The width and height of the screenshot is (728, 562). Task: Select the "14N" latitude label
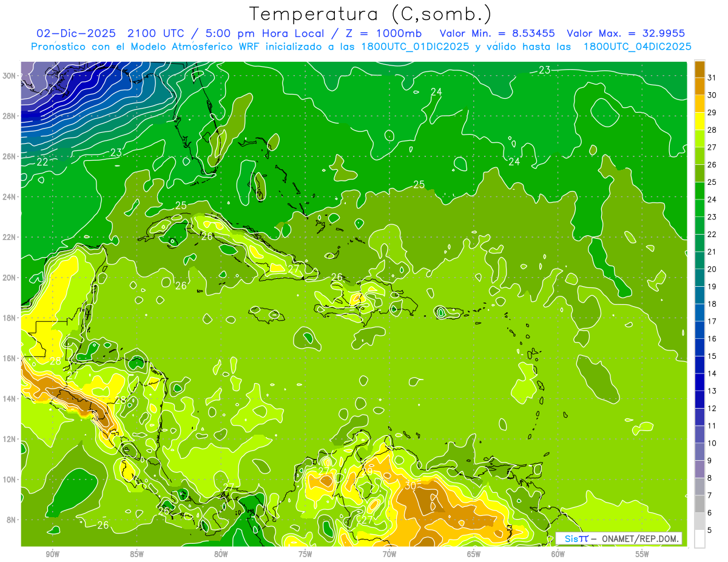(x=9, y=398)
